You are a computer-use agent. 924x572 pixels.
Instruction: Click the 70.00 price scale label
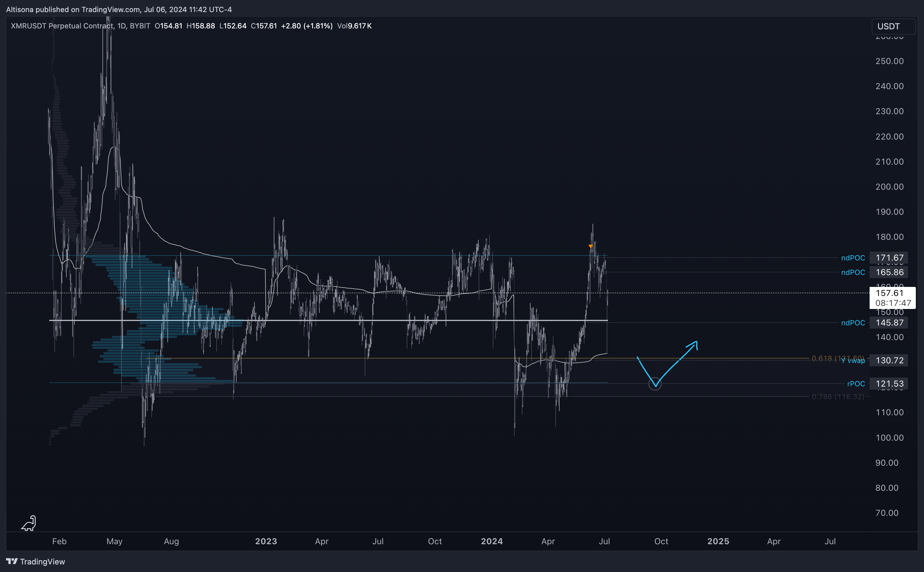tap(887, 513)
